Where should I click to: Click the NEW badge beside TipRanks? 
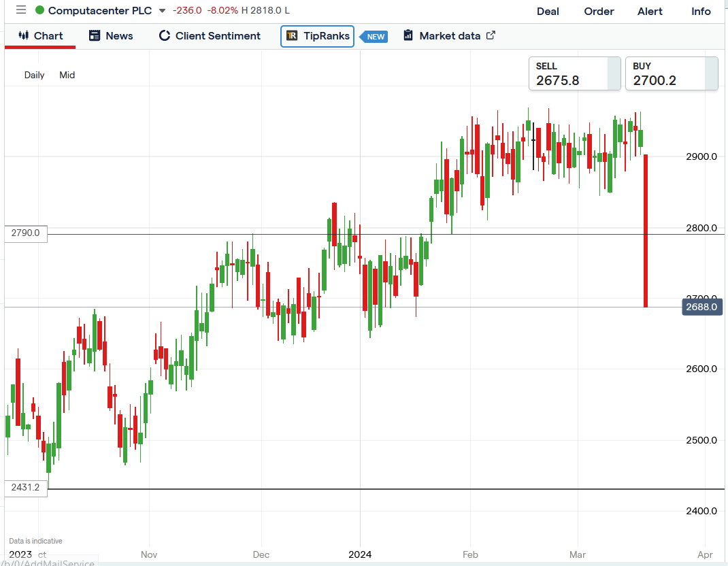[x=374, y=37]
